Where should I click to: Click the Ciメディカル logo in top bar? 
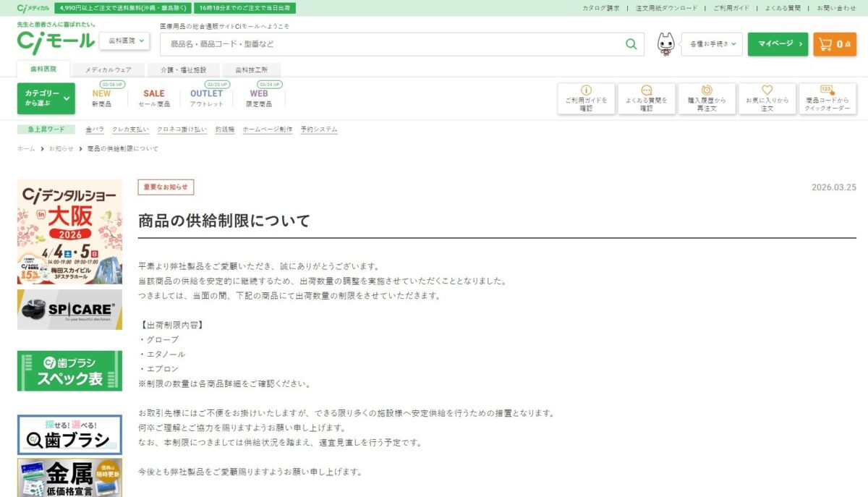pos(33,8)
